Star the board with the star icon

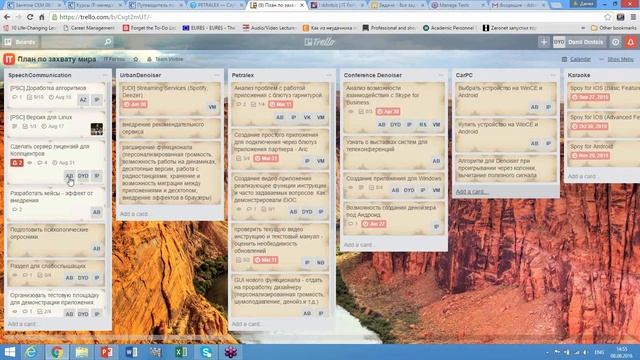[x=136, y=59]
